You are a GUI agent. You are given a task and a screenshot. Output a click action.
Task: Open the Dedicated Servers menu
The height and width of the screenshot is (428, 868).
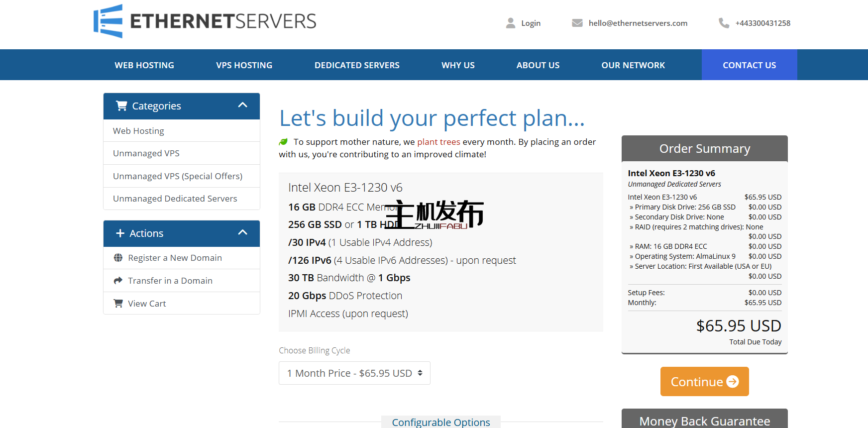click(357, 65)
